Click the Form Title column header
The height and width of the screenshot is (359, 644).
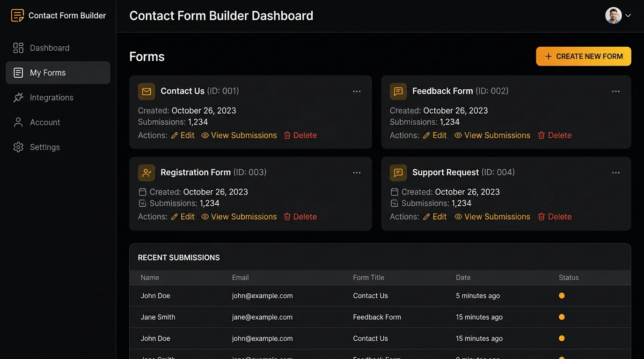(368, 278)
